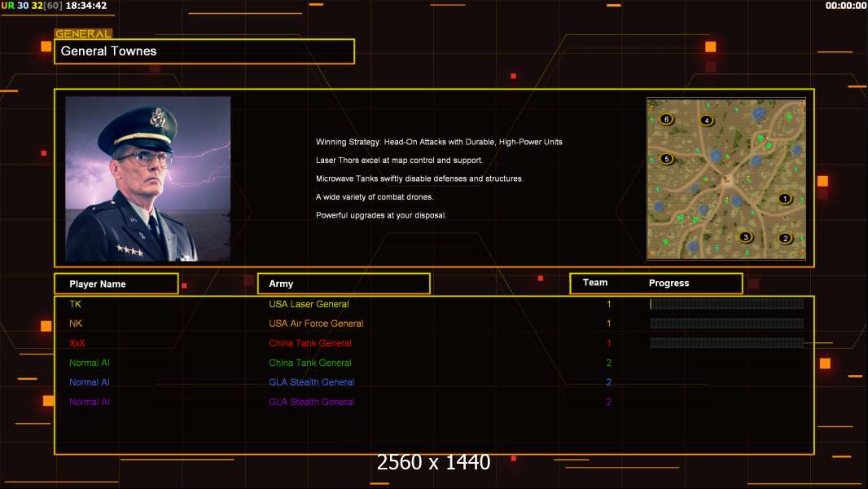
Task: Click purple GLA Stealth General army text
Action: pos(312,402)
